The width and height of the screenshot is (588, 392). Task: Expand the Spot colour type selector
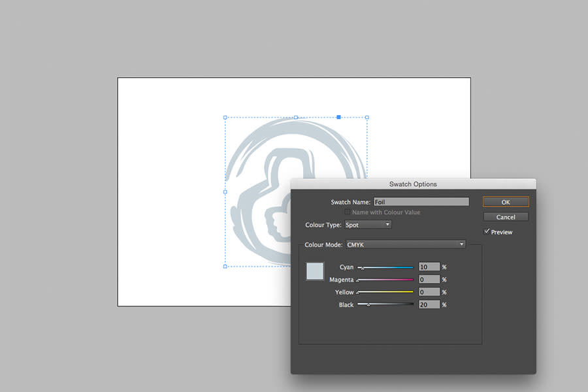pos(367,224)
